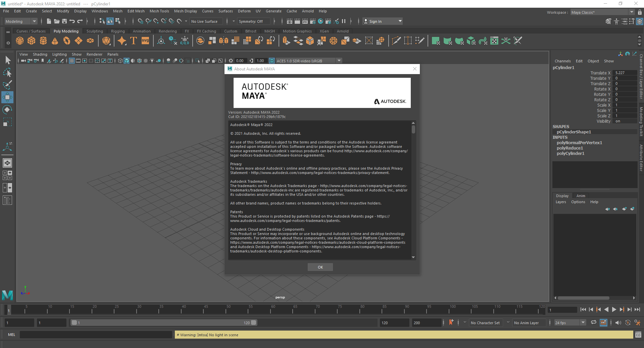This screenshot has height=348, width=644.
Task: Open the viewport Shading menu
Action: 40,54
